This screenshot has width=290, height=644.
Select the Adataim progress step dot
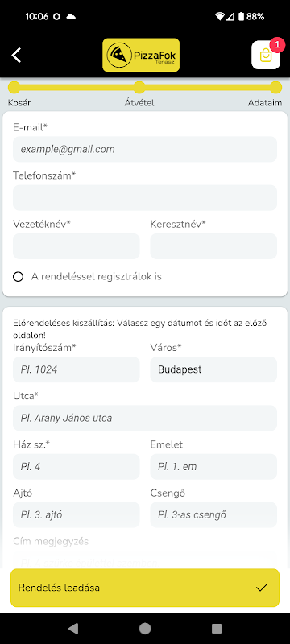[276, 88]
